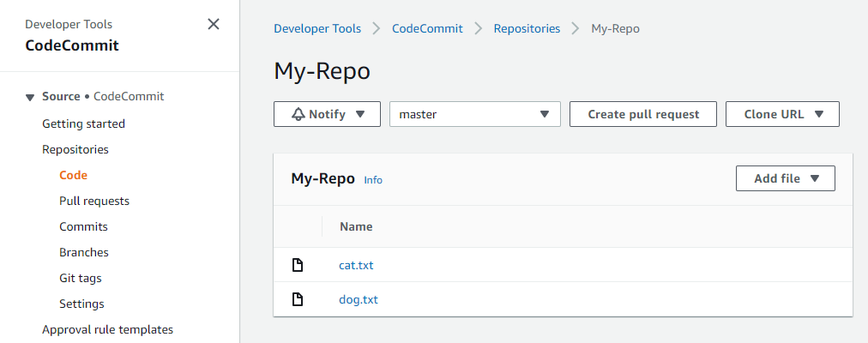Click the Info link next to My-Repo
This screenshot has width=868, height=343.
click(373, 180)
